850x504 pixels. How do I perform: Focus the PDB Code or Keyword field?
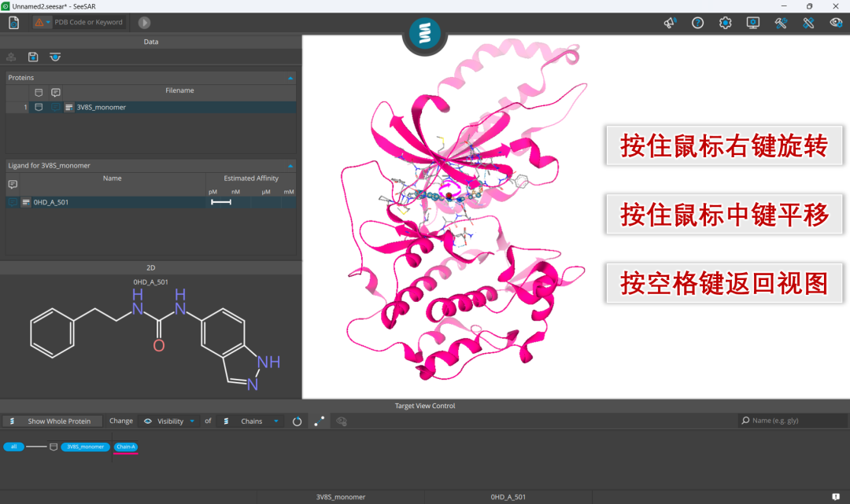(88, 22)
